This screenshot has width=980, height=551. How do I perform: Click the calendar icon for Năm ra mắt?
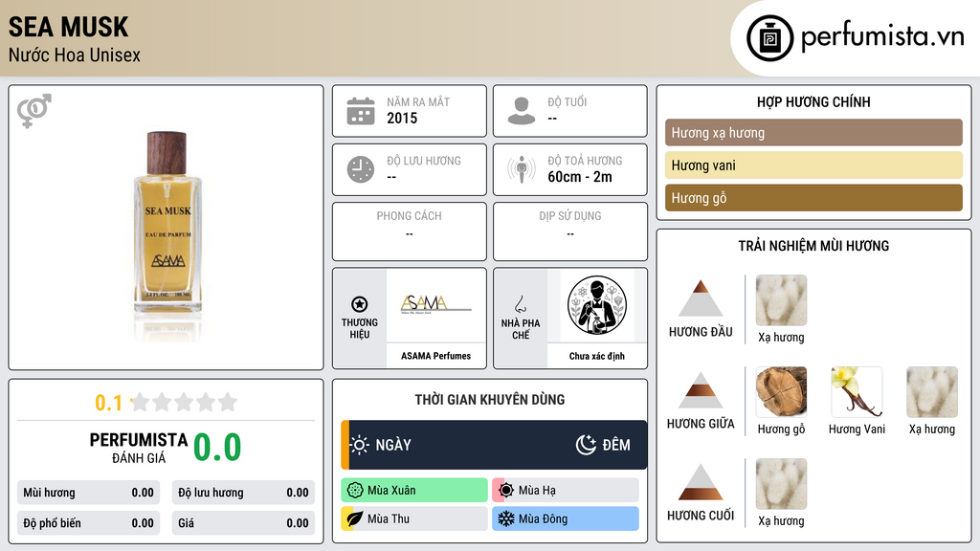361,111
